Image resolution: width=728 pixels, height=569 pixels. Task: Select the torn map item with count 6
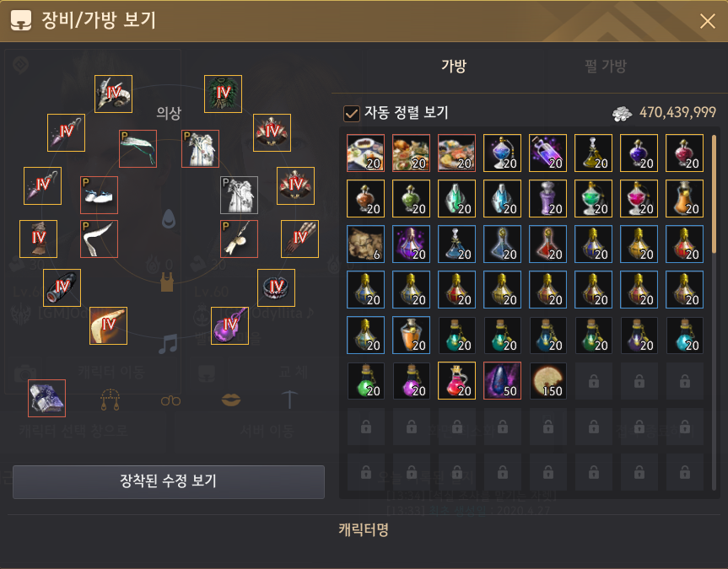(x=365, y=244)
